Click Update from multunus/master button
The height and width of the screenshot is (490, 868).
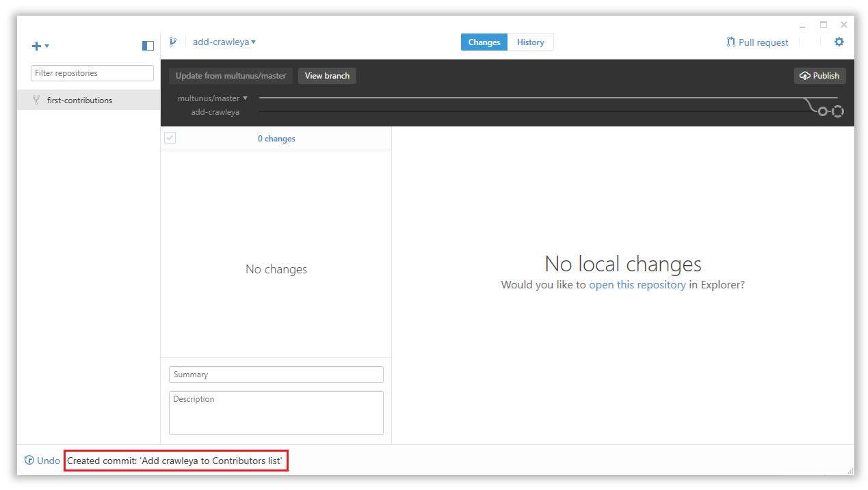231,76
